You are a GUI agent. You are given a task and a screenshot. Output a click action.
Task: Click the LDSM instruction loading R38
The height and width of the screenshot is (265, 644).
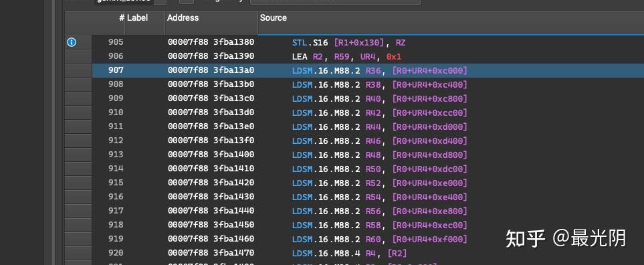(x=380, y=84)
